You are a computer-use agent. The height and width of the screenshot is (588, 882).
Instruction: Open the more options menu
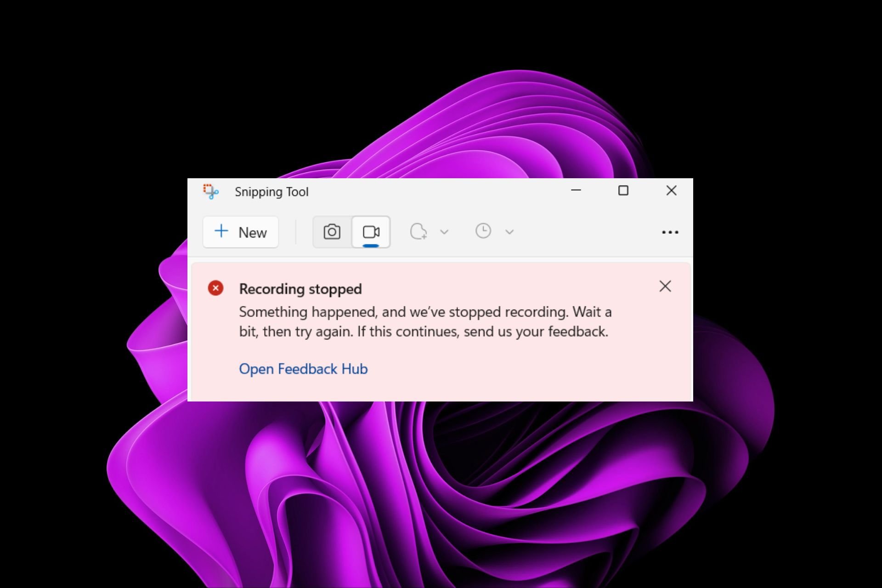(669, 232)
